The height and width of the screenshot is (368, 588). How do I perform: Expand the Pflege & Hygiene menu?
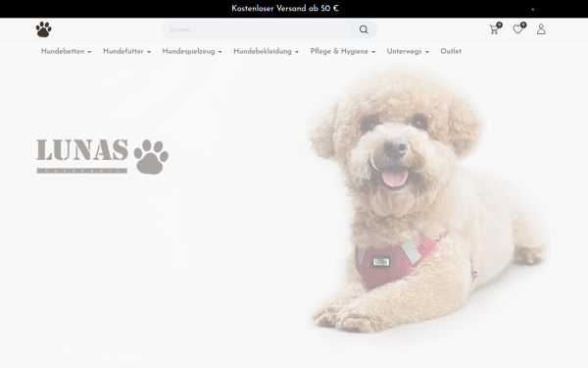[x=343, y=51]
